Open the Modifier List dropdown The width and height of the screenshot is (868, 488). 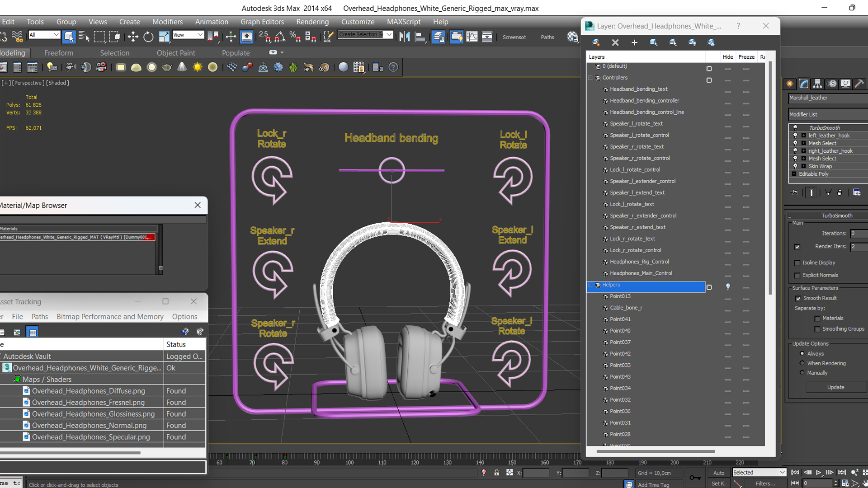coord(828,114)
